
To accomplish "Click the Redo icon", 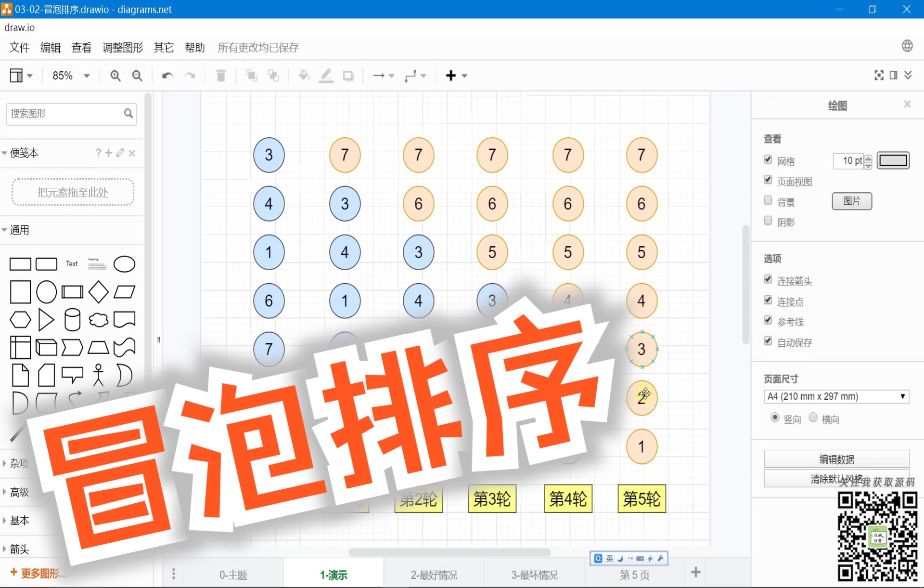I will (190, 76).
